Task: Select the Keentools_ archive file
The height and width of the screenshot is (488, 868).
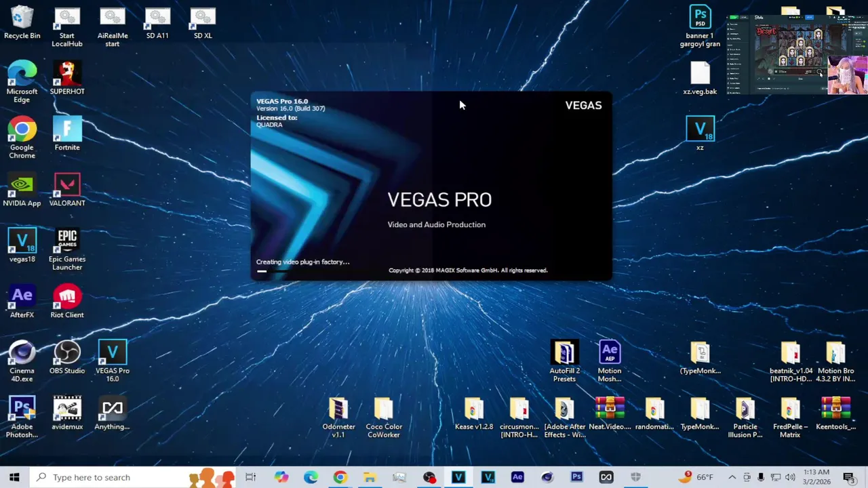Action: click(x=835, y=413)
